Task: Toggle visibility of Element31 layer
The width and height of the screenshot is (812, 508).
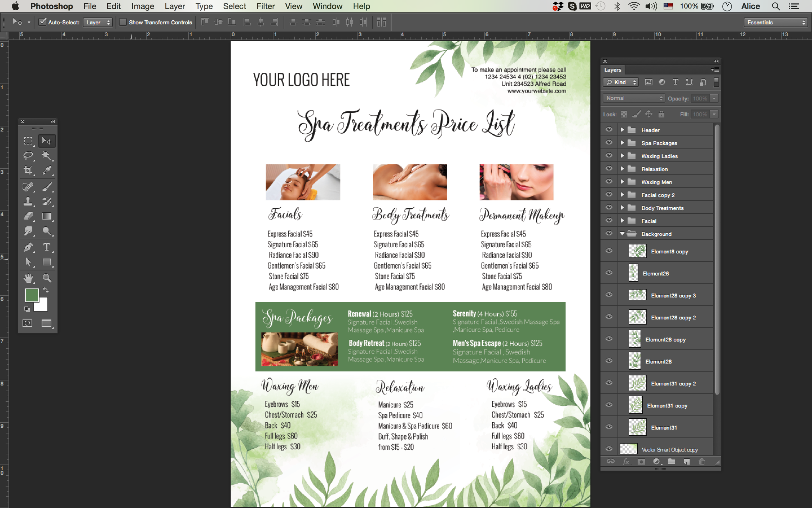Action: 609,427
